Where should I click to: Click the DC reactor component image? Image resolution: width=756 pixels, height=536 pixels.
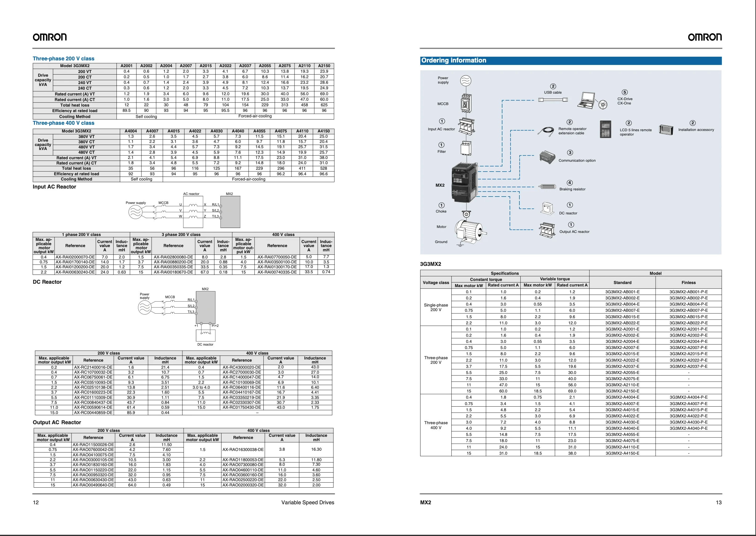pos(547,209)
